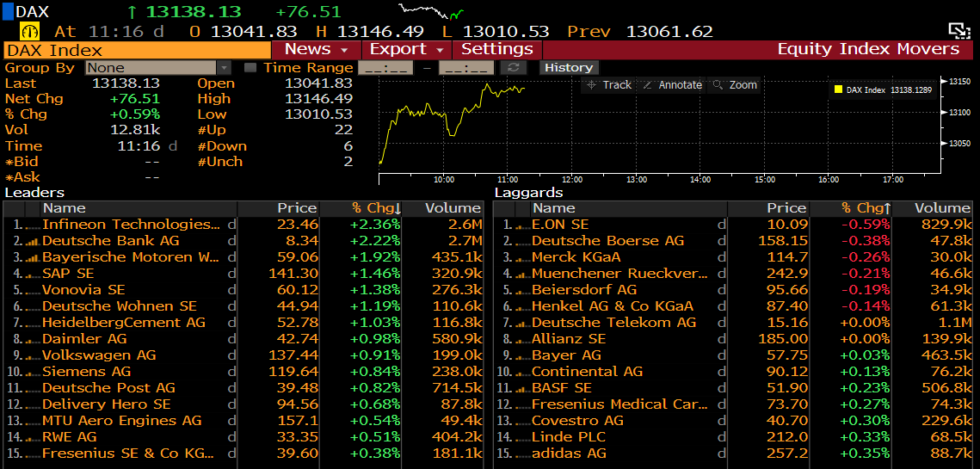Screen dimensions: 980x469
Task: Select Deutsche Wohnen SE row in Leaders
Action: point(243,306)
